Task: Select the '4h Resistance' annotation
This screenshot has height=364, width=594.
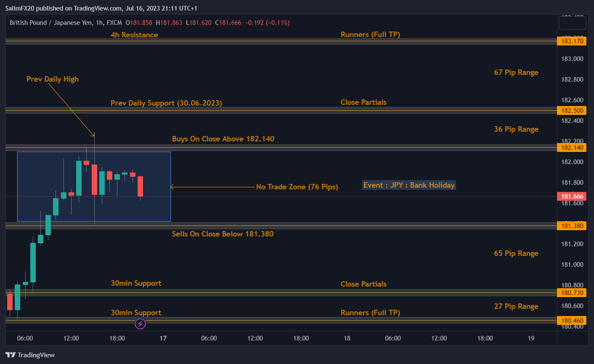Action: (x=134, y=35)
